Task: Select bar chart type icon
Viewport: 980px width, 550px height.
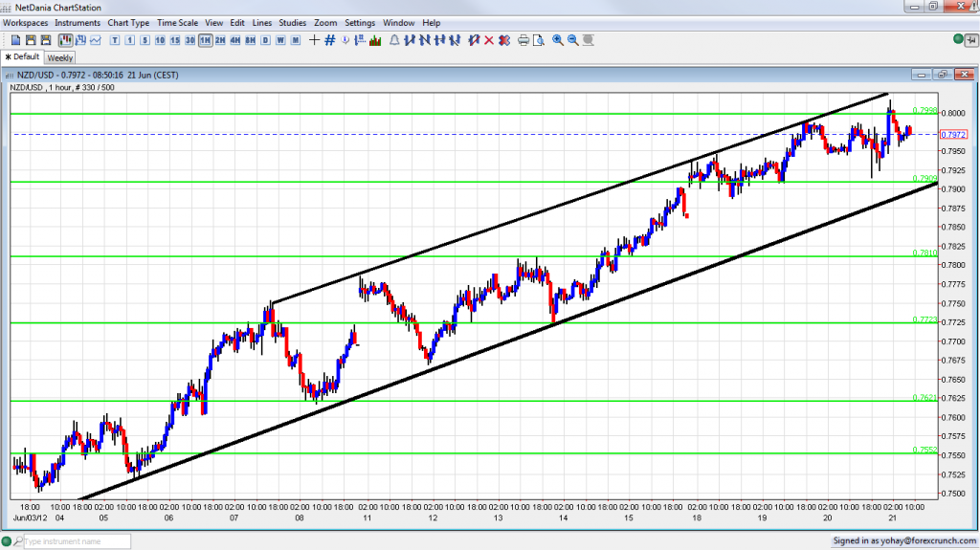Action: 80,40
